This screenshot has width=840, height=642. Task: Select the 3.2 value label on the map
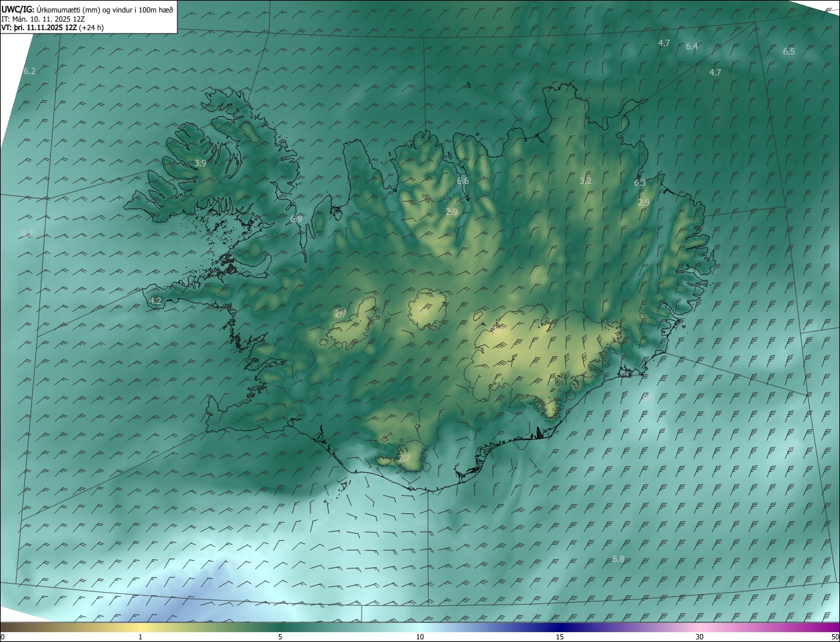(585, 181)
